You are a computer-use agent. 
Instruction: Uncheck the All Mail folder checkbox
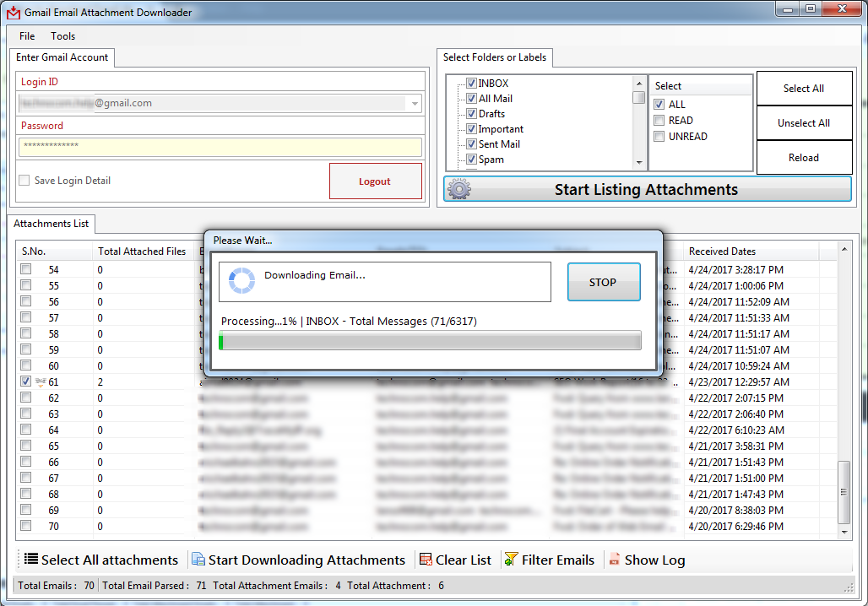coord(472,99)
